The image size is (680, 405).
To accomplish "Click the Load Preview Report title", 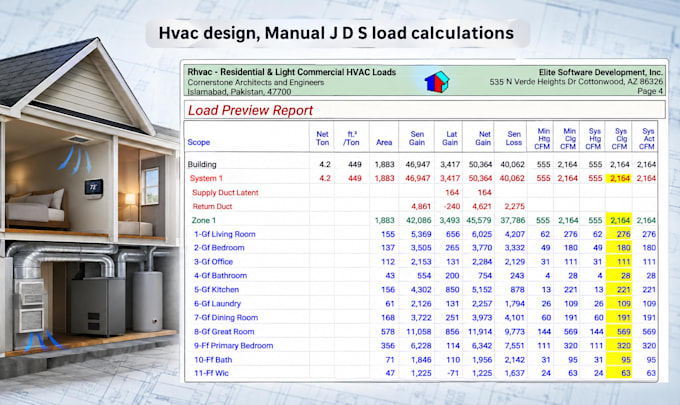I will point(250,111).
